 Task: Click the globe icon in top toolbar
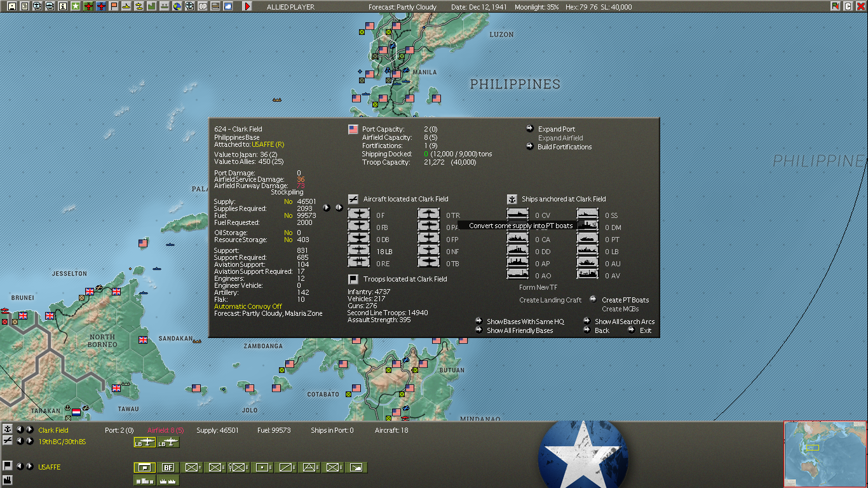coord(177,6)
